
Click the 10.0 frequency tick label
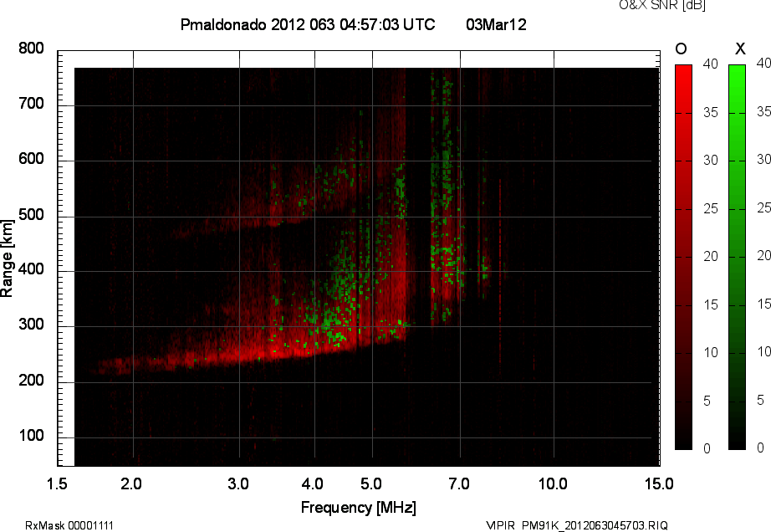pos(553,483)
